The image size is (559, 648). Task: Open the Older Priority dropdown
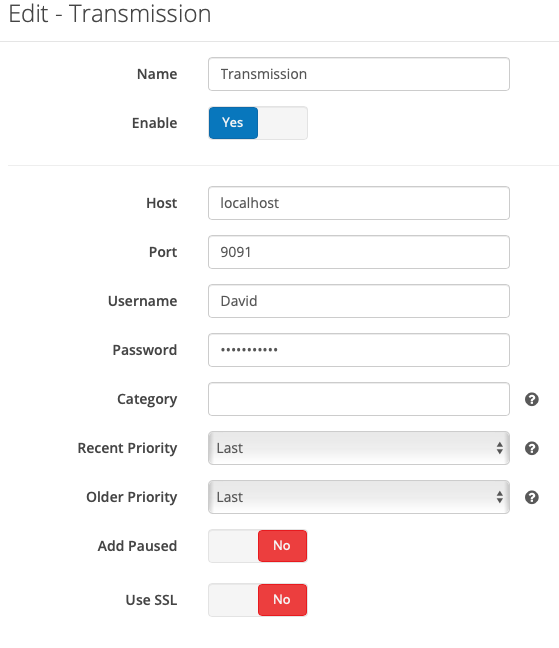coord(359,497)
